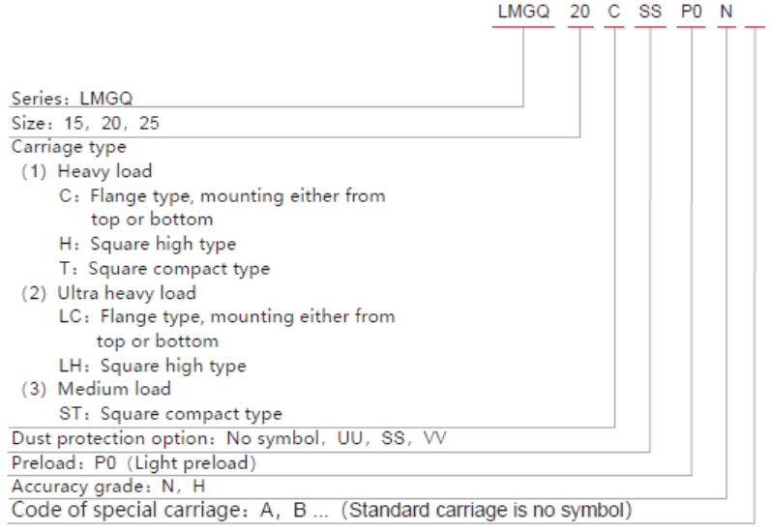The height and width of the screenshot is (532, 770).
Task: Click the Code of special carriage line
Action: [x=321, y=509]
